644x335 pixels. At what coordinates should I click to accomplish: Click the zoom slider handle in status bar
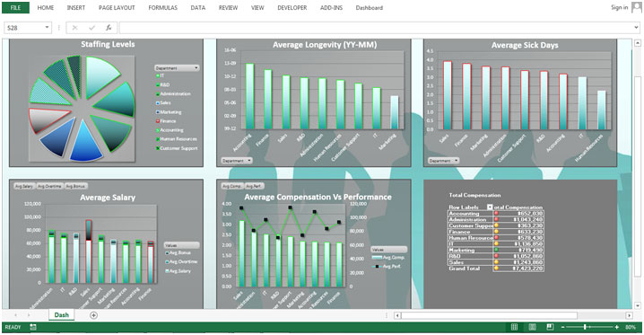pos(586,327)
